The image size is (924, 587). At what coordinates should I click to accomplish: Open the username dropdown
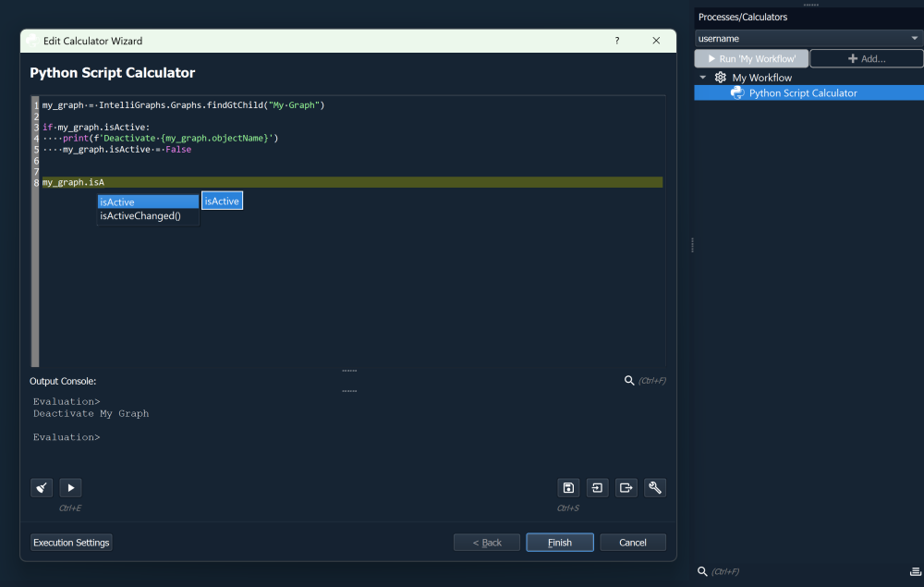(808, 38)
